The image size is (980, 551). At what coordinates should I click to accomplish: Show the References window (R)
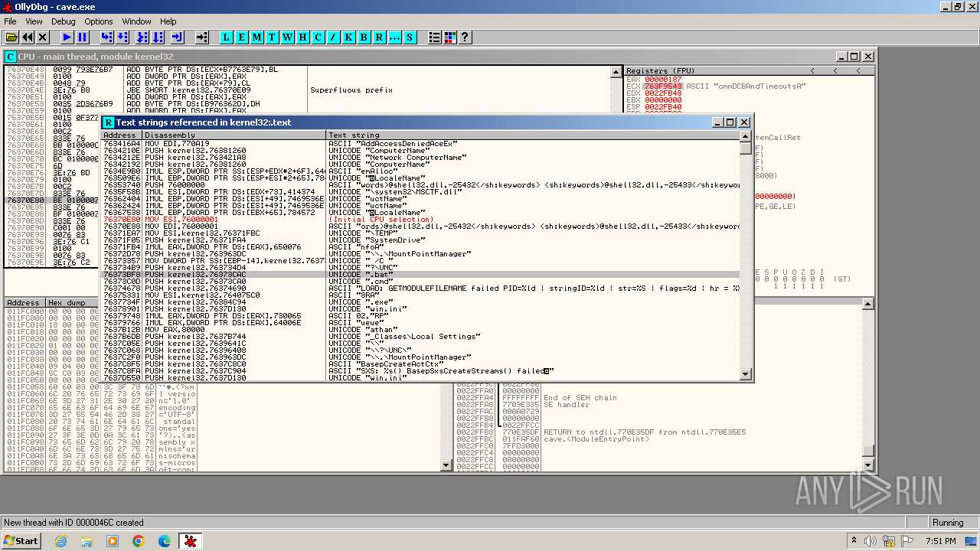tap(380, 37)
